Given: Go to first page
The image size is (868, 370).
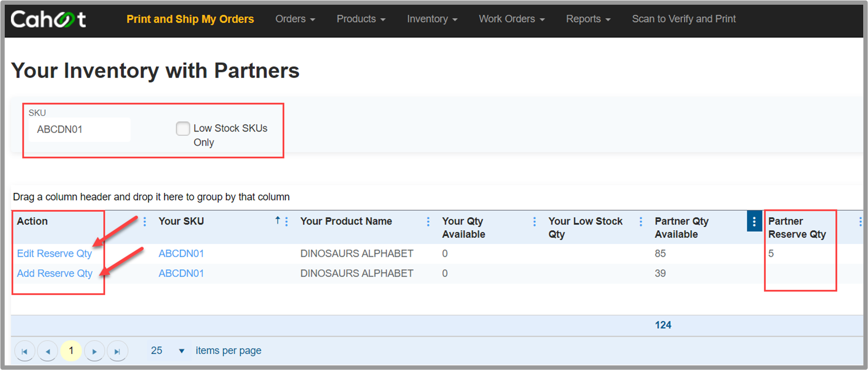Looking at the screenshot, I should click(24, 352).
